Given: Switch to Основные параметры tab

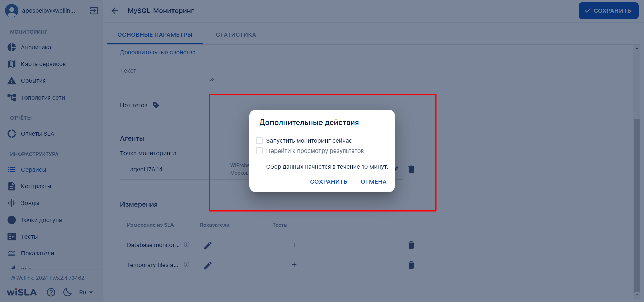Looking at the screenshot, I should click(155, 35).
